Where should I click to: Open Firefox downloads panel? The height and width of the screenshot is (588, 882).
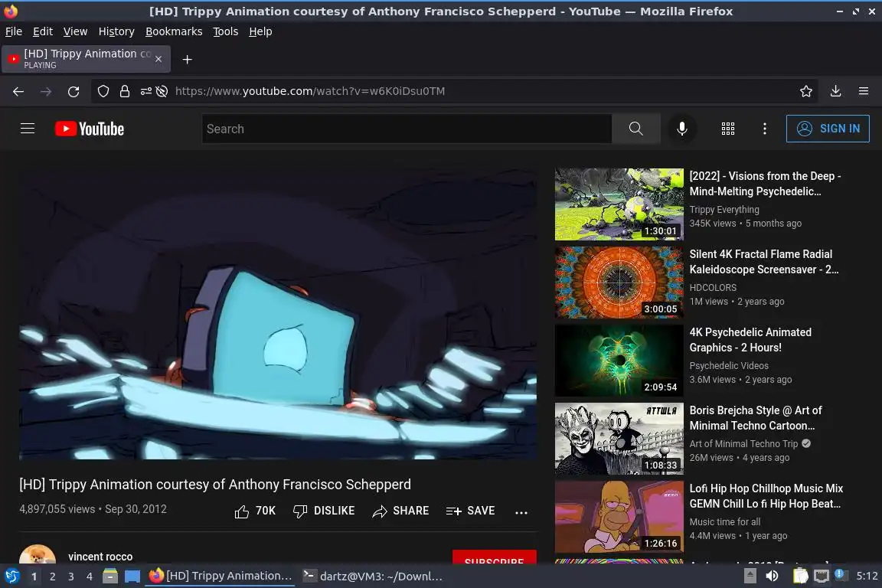[835, 91]
